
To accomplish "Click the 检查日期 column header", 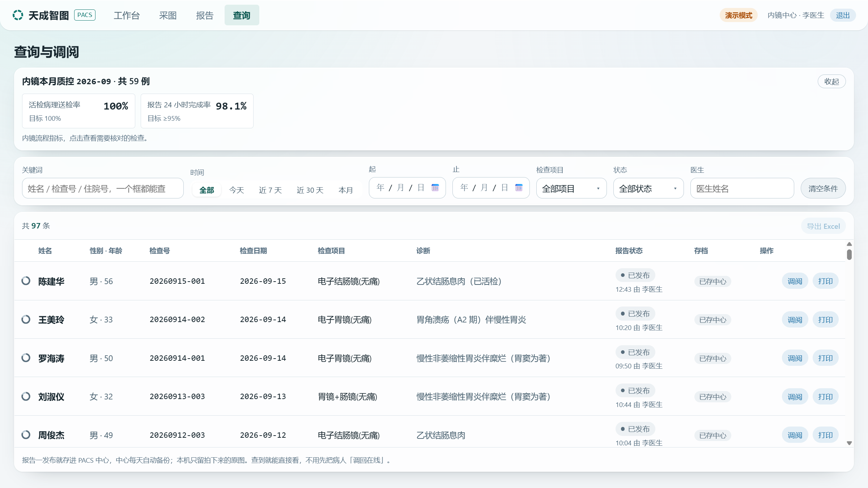I will coord(253,251).
